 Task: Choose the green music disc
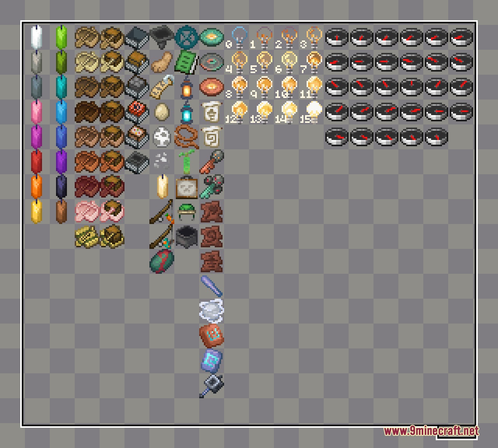[212, 37]
